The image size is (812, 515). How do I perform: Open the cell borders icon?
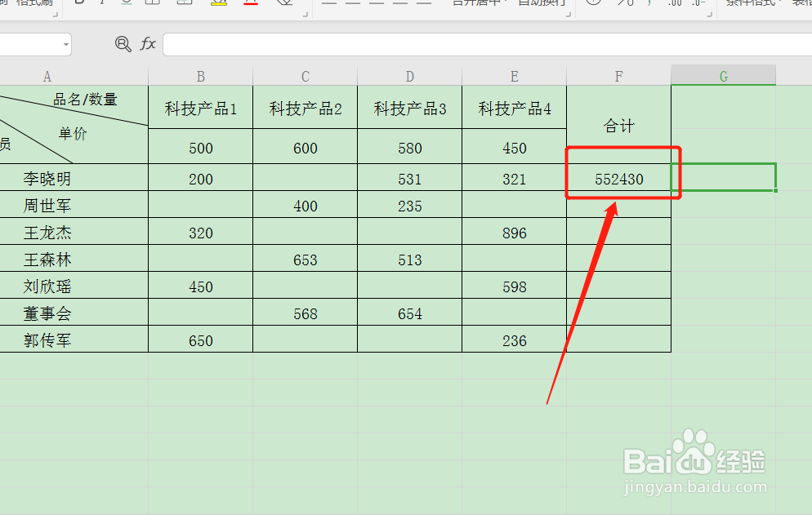tap(152, 3)
